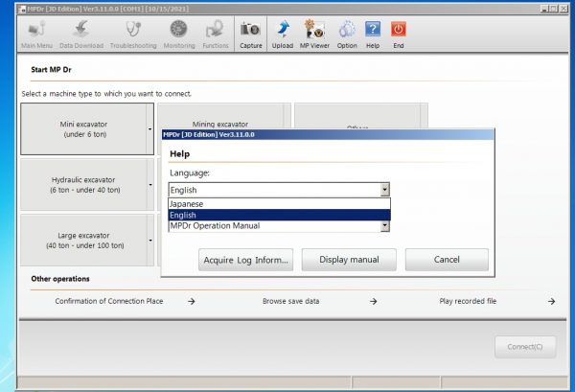The width and height of the screenshot is (575, 392).
Task: Pick the Large excavator machine type
Action: pyautogui.click(x=83, y=241)
